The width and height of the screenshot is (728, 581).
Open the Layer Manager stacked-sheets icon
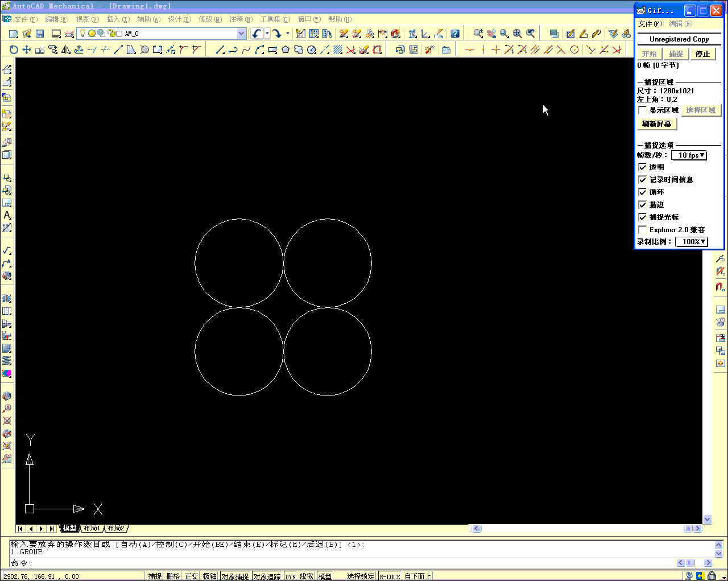(68, 34)
